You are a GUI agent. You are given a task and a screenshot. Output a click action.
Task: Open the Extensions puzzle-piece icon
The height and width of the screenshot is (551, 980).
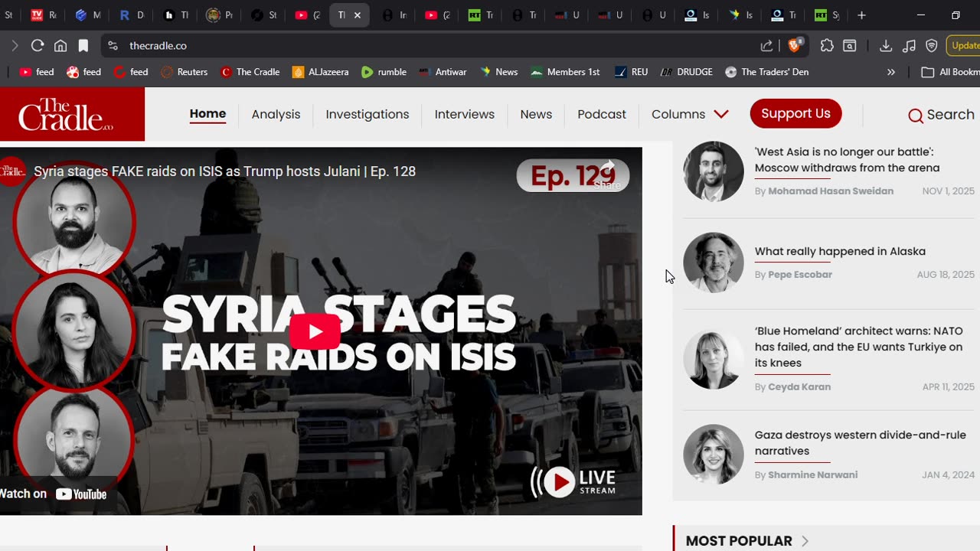coord(827,46)
